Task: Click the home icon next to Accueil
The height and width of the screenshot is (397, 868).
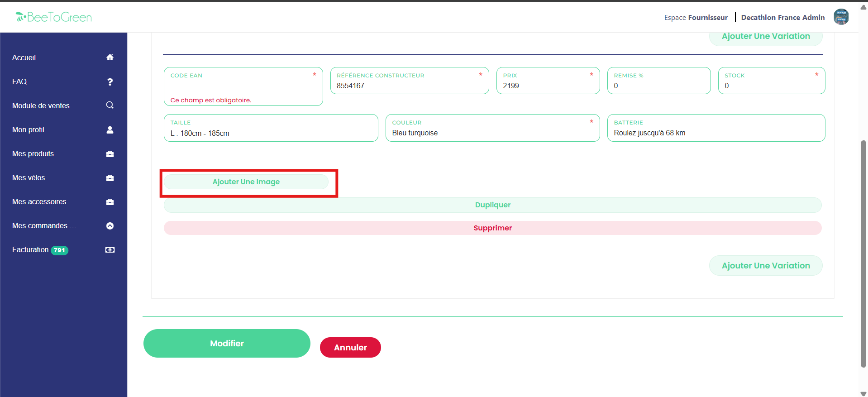Action: click(x=110, y=57)
